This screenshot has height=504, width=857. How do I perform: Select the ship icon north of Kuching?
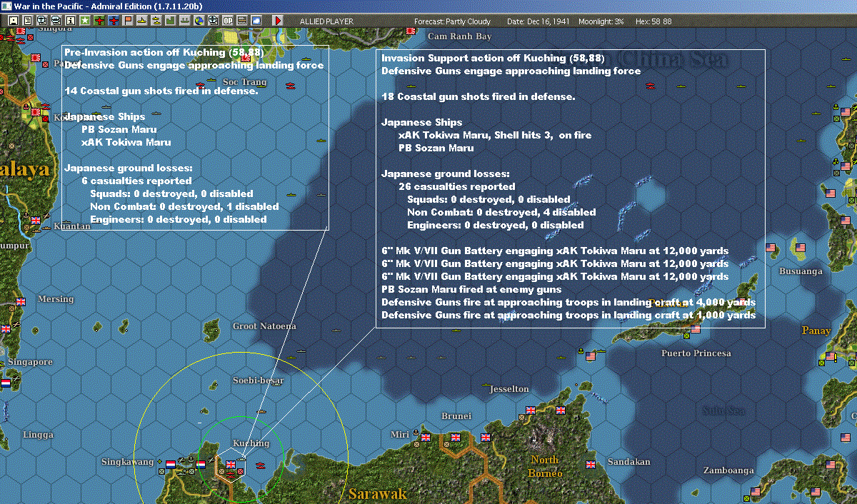click(x=262, y=412)
